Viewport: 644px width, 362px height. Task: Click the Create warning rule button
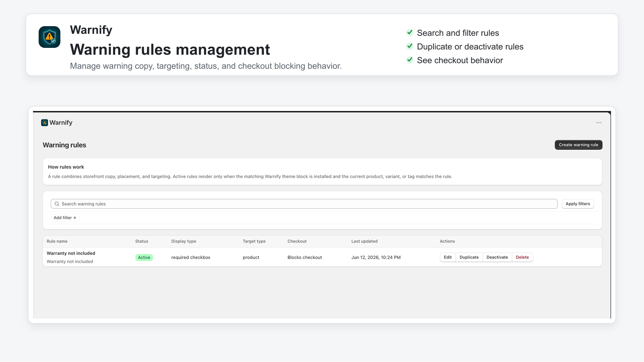[578, 145]
